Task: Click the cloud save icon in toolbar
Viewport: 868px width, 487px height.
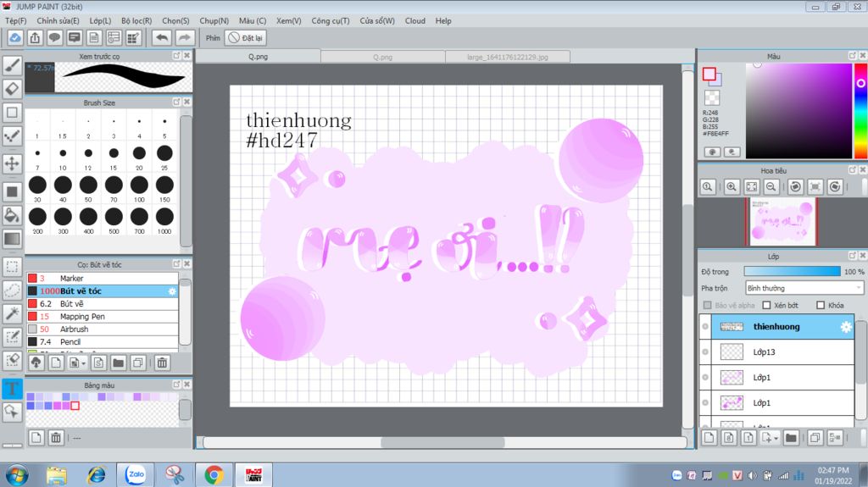Action: tap(15, 37)
